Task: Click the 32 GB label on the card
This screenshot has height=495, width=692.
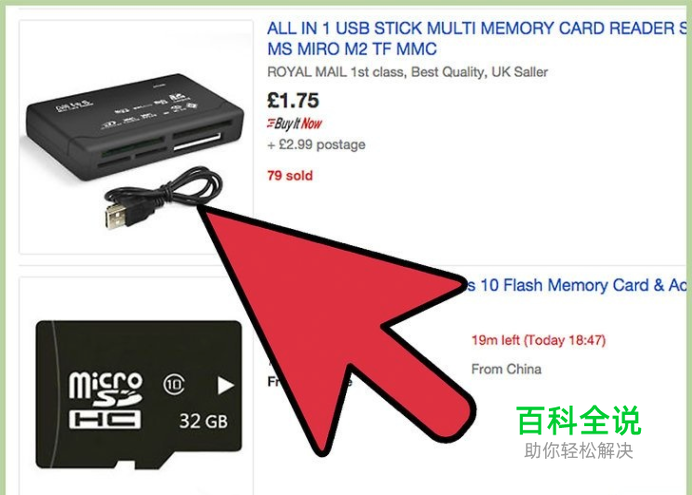Action: pyautogui.click(x=203, y=421)
